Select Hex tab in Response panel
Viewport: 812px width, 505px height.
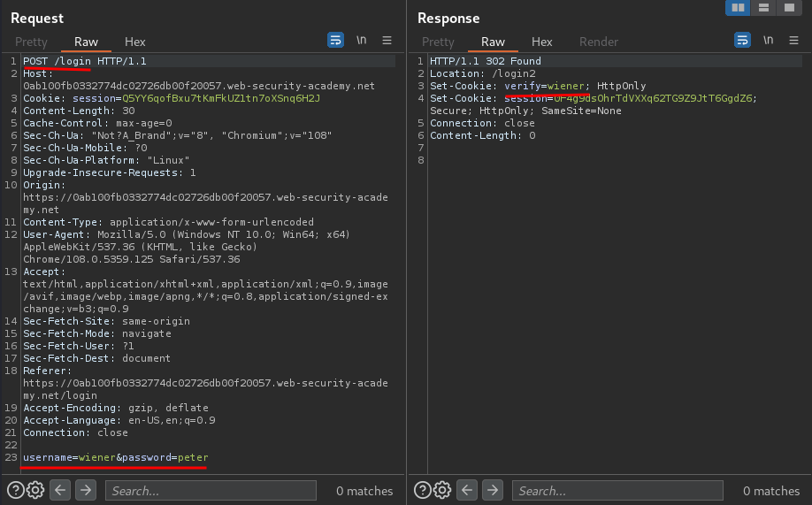[x=541, y=42]
